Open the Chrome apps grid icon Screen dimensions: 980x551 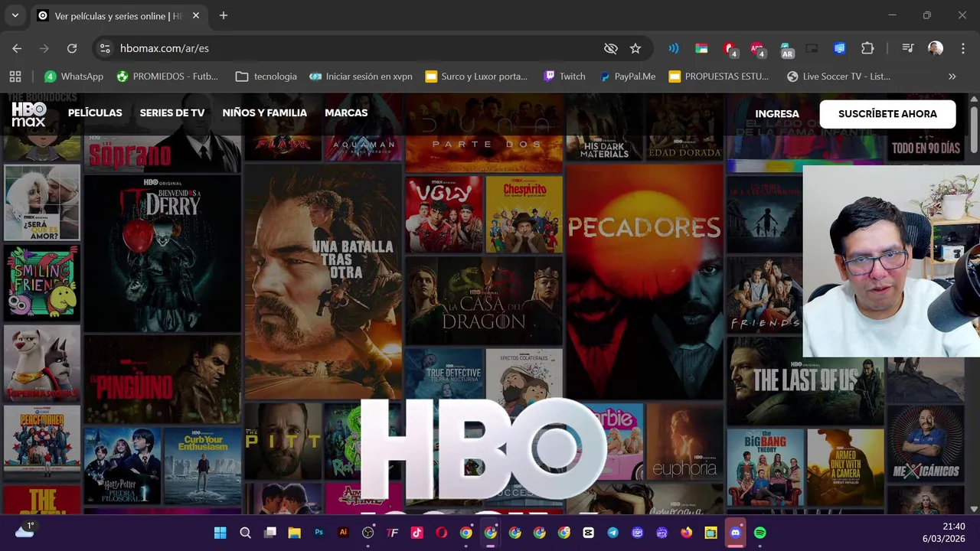click(15, 77)
